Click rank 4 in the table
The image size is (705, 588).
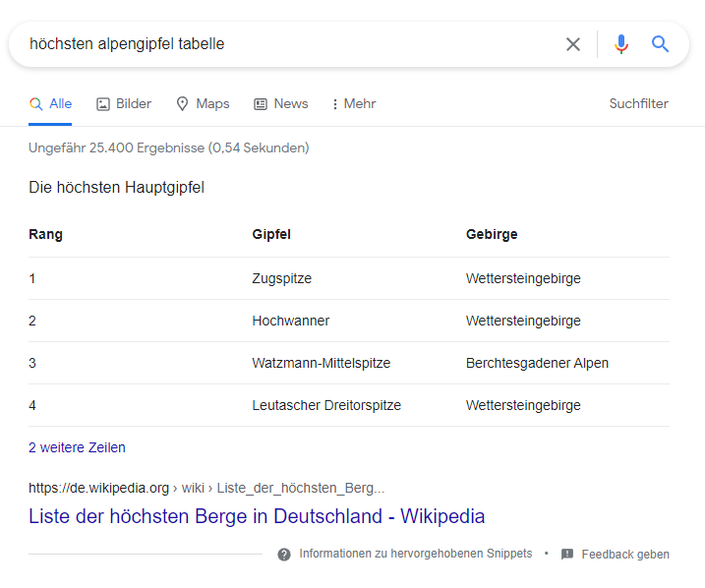[x=32, y=405]
